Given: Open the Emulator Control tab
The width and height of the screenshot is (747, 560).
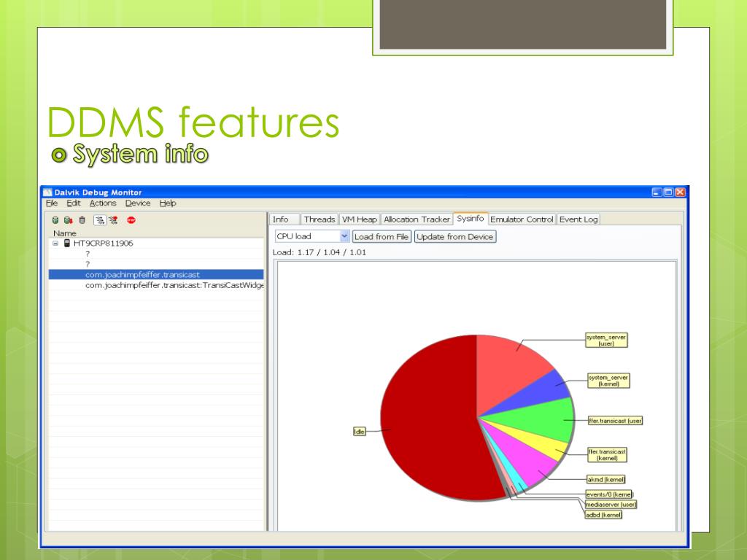Looking at the screenshot, I should [522, 219].
